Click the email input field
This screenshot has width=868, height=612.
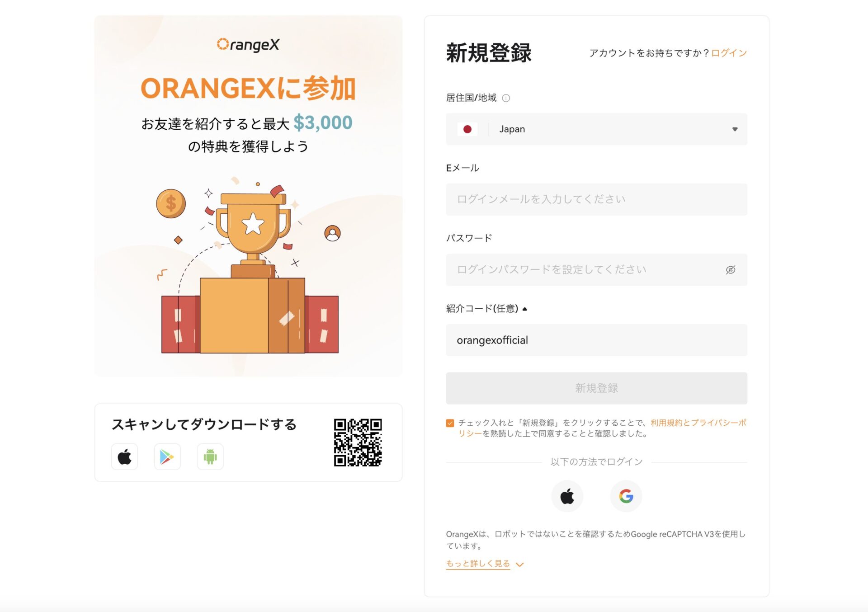pyautogui.click(x=596, y=199)
